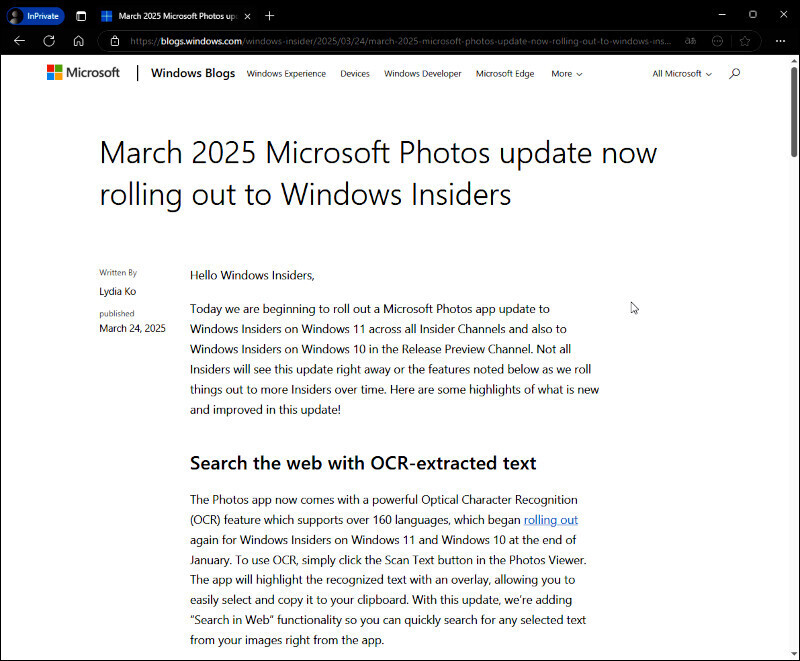
Task: Maximize the browser window
Action: (753, 15)
